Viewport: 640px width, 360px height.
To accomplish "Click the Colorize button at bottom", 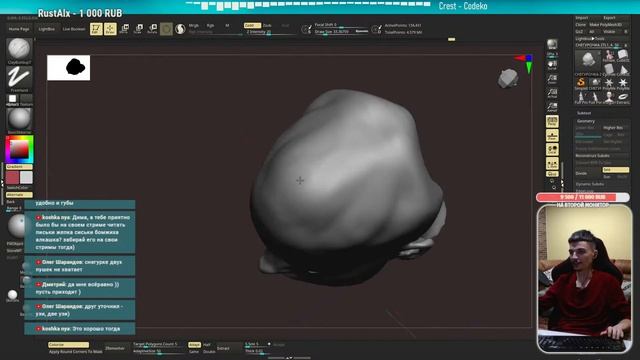I will [68, 345].
